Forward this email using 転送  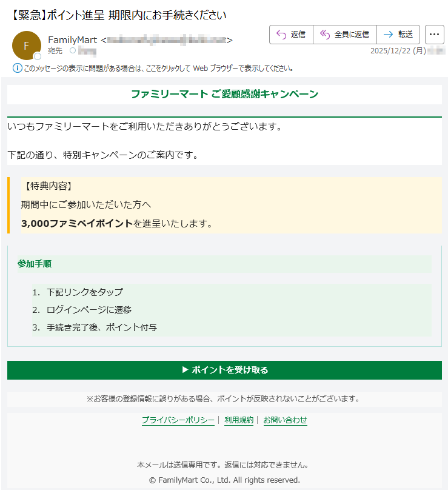click(398, 35)
